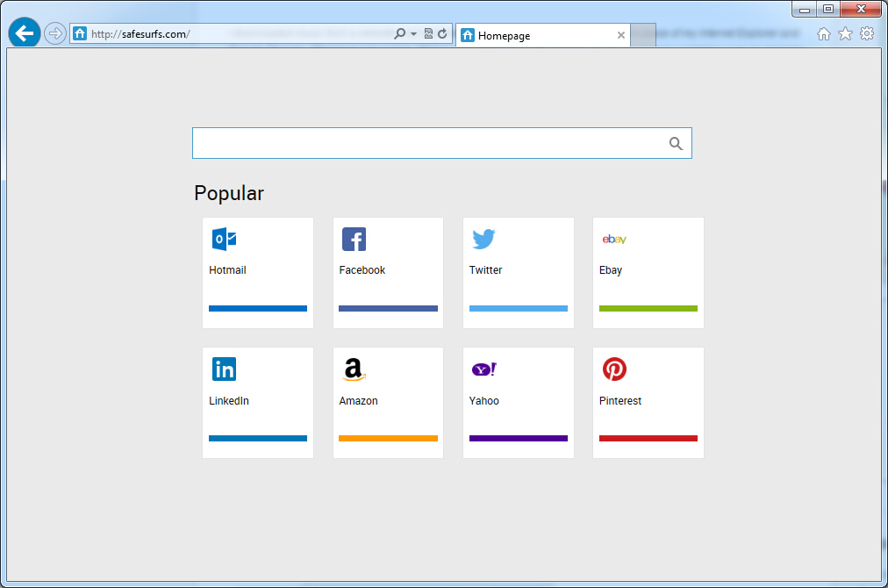Viewport: 888px width, 588px height.
Task: Open the Hotmail link
Action: [x=227, y=270]
